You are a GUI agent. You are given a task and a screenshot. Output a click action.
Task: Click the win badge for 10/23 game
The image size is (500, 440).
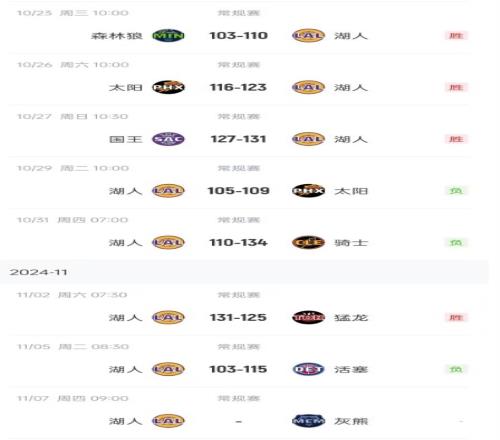click(x=456, y=35)
